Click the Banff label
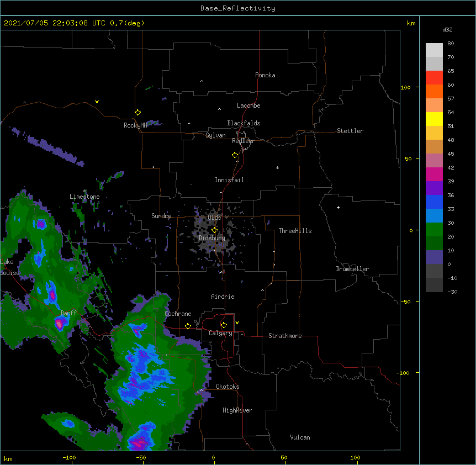 (68, 313)
